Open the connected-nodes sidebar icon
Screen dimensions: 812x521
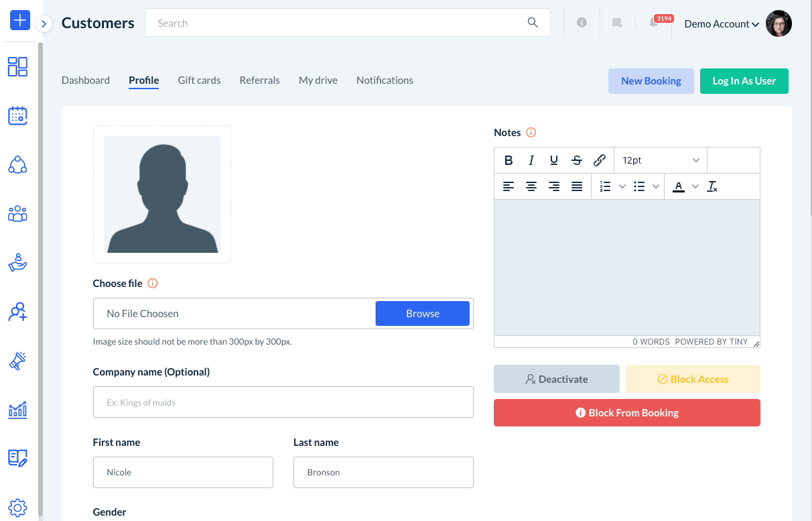pyautogui.click(x=17, y=165)
